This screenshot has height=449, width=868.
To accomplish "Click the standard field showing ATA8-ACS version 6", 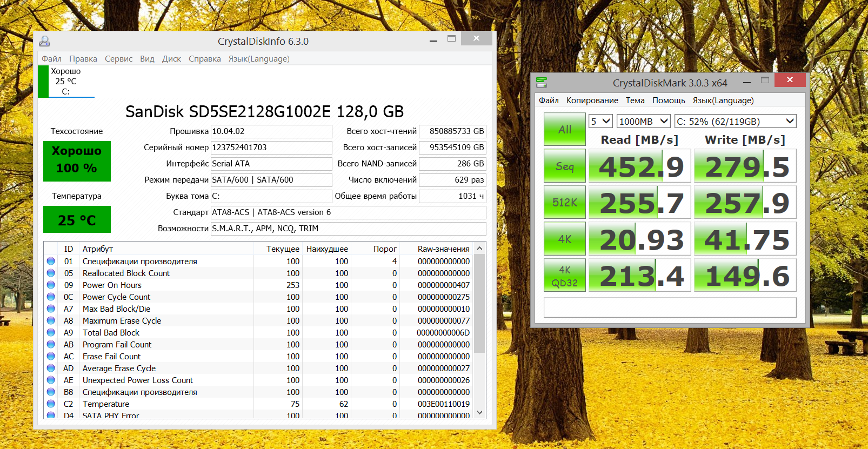I will coord(349,212).
